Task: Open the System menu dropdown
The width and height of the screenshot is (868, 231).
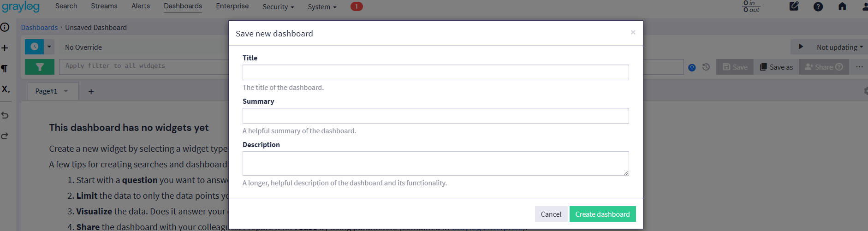Action: coord(322,7)
